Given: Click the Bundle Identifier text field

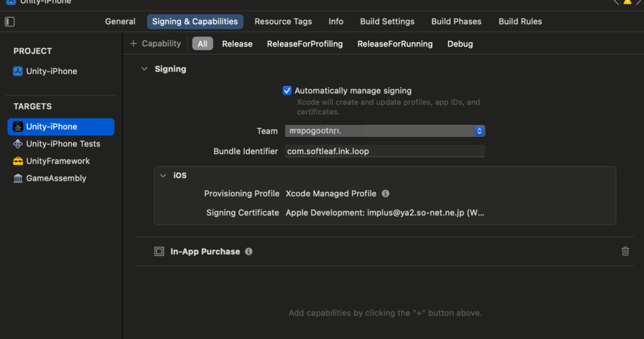Looking at the screenshot, I should click(x=384, y=152).
